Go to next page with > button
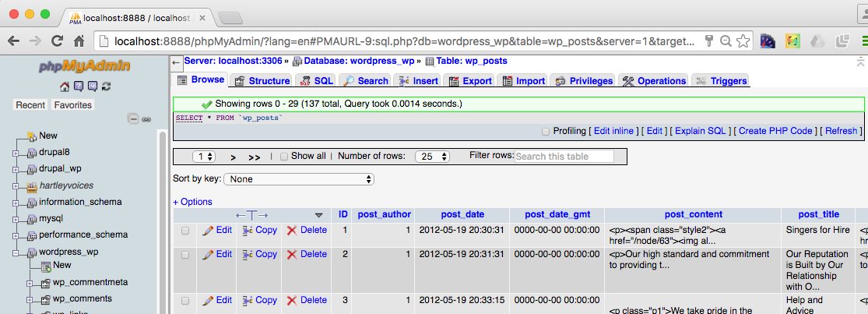Viewport: 868px width, 314px height. [233, 157]
